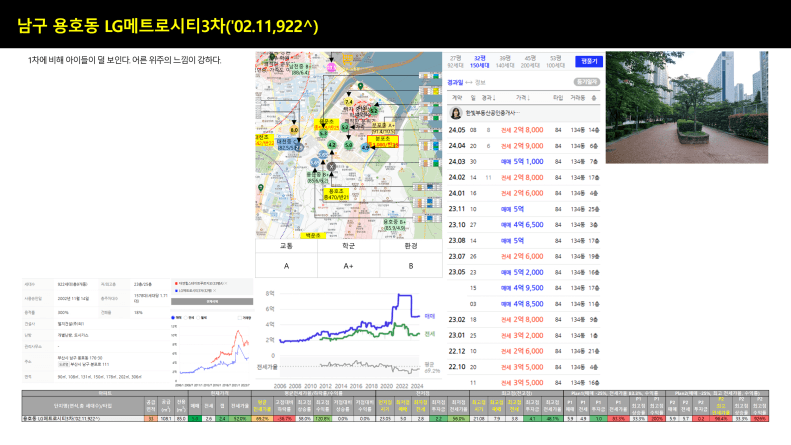Click the magenta circle marker at map top
791x445 pixels.
pos(331,67)
